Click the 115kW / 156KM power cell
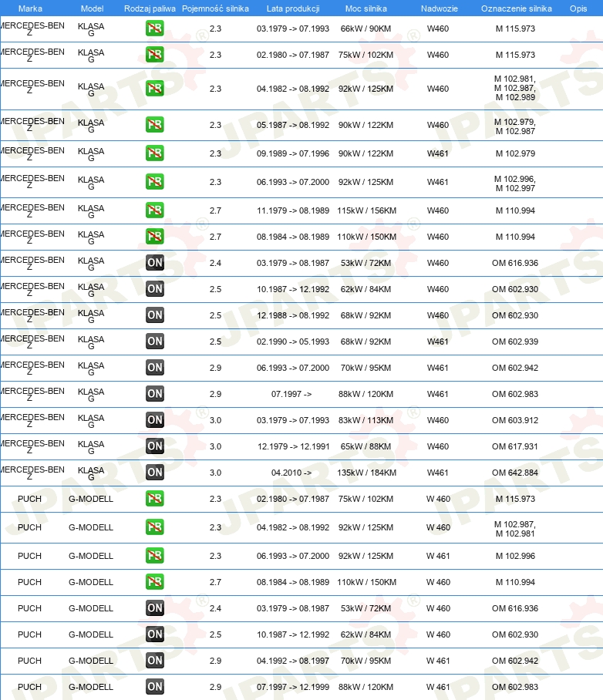The height and width of the screenshot is (700, 603). click(366, 210)
